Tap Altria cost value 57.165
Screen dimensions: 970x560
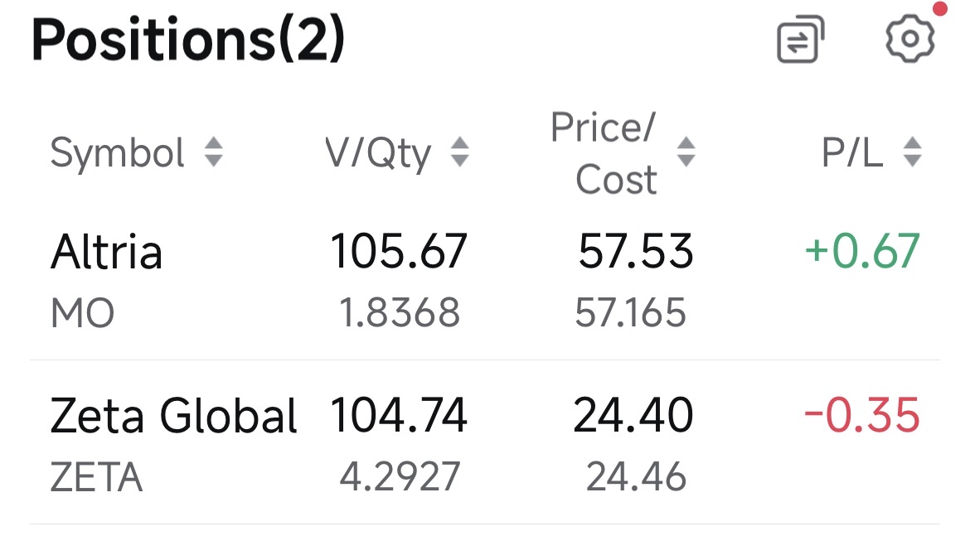[x=630, y=312]
